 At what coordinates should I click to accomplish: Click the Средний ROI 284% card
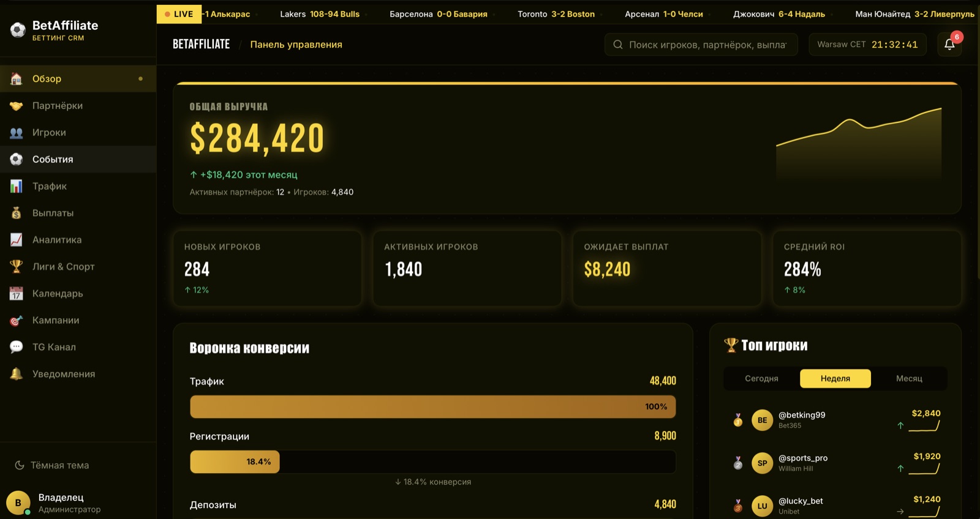867,268
